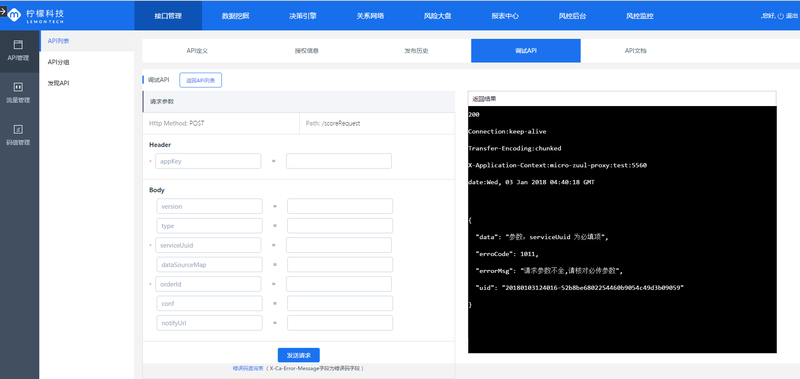The width and height of the screenshot is (800, 379).
Task: Select 风控后台 in the top navigation
Action: point(572,16)
